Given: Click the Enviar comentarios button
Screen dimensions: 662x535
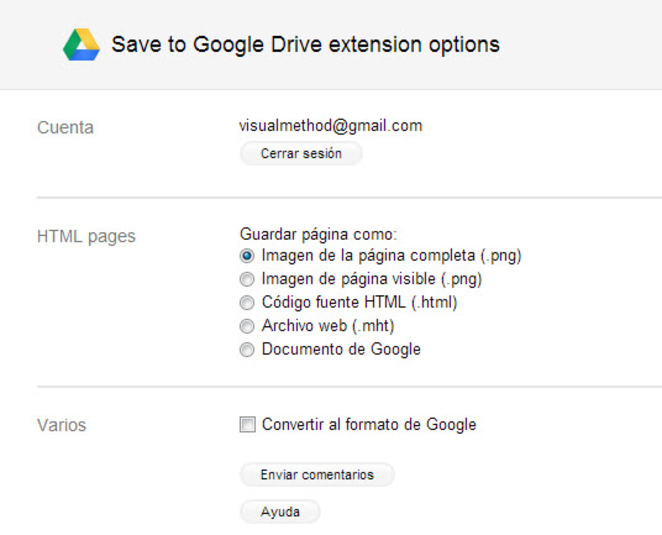Looking at the screenshot, I should 317,475.
